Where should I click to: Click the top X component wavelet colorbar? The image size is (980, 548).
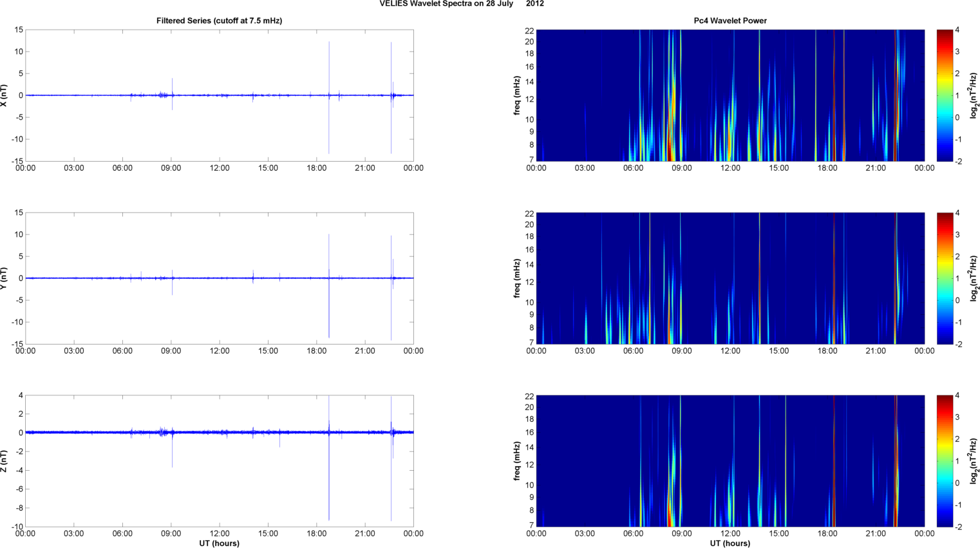tap(944, 95)
